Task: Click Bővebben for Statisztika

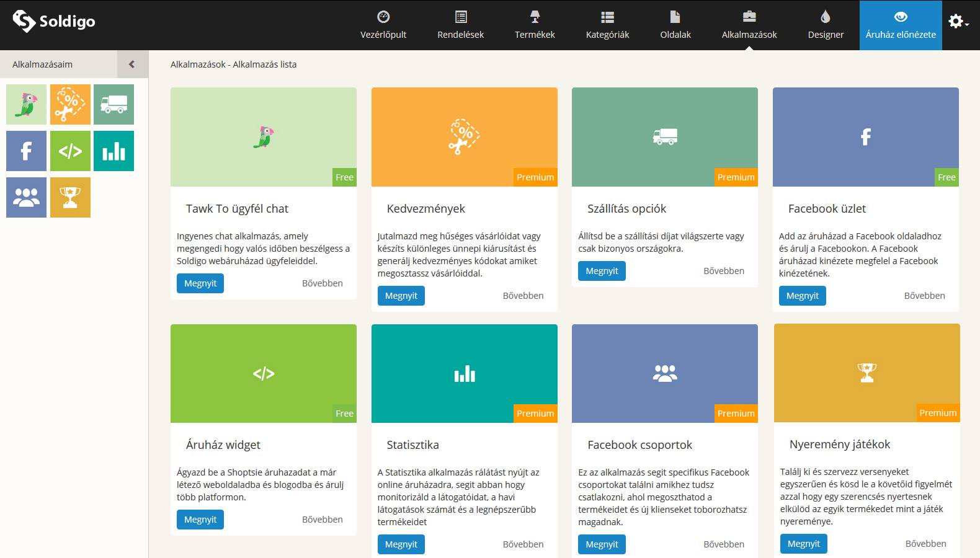Action: coord(523,544)
